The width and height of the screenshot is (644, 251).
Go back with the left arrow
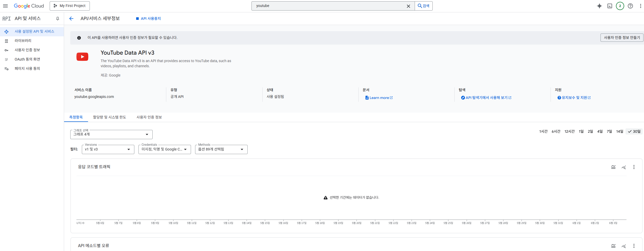pyautogui.click(x=71, y=19)
